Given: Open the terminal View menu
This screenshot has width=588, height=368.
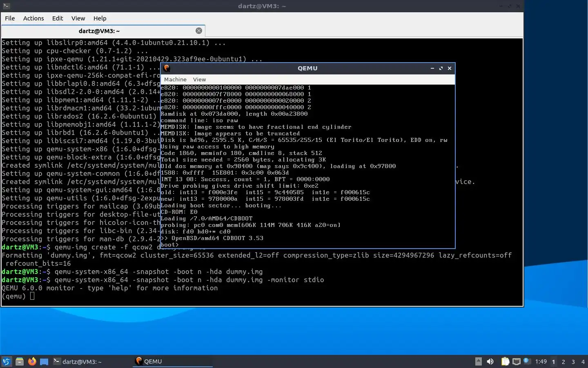Looking at the screenshot, I should (x=78, y=18).
